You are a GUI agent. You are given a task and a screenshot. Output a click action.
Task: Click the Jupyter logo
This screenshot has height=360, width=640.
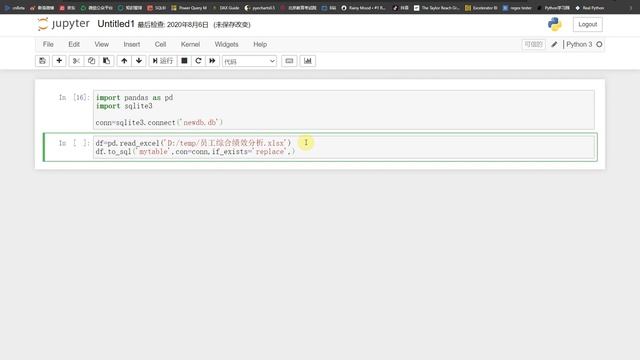(64, 24)
